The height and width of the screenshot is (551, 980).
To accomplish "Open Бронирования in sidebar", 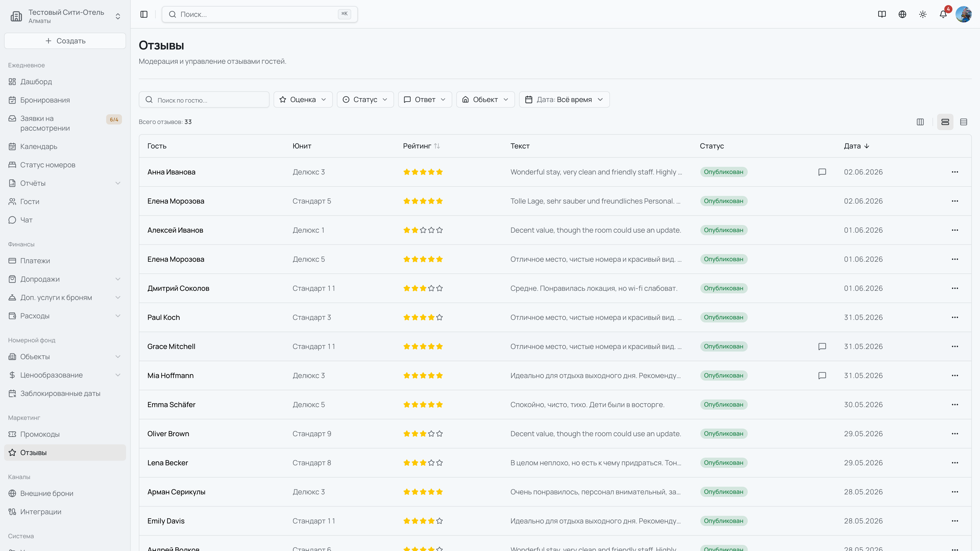I will (x=65, y=100).
